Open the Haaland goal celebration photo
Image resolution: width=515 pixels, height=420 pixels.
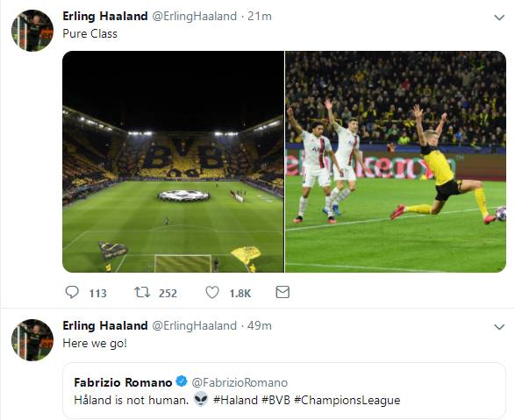click(x=396, y=161)
